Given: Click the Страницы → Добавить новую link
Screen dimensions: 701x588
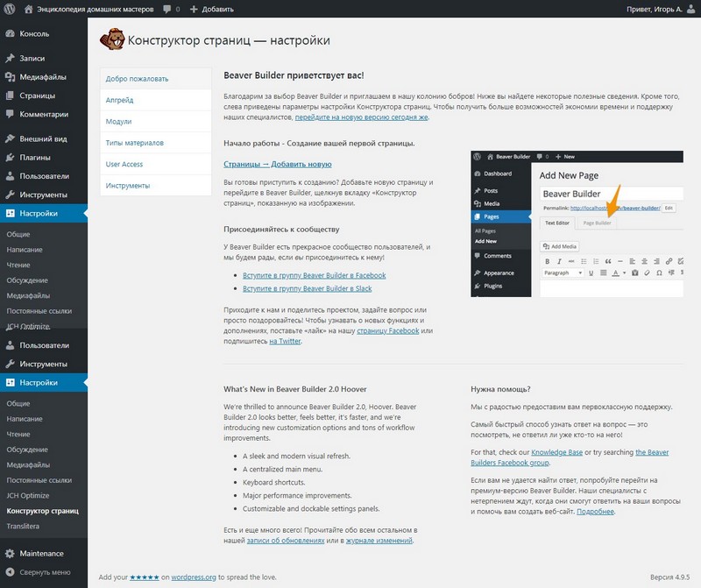Looking at the screenshot, I should (278, 164).
